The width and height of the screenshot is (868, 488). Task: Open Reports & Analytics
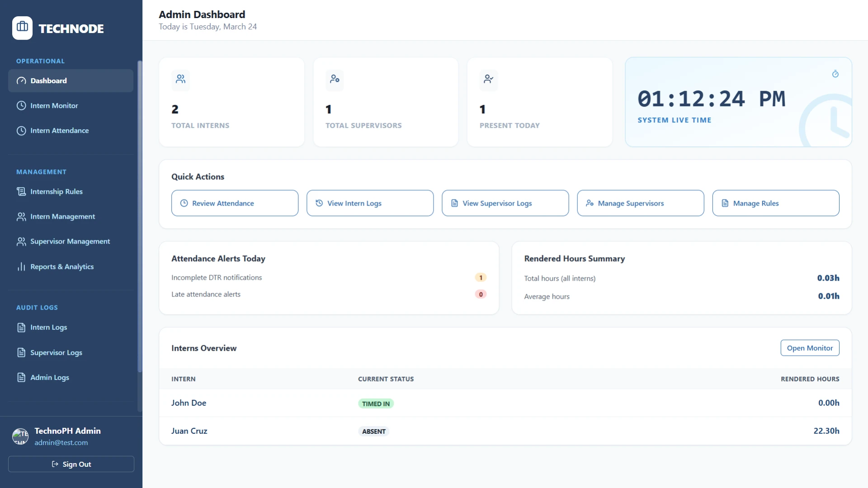[71, 267]
